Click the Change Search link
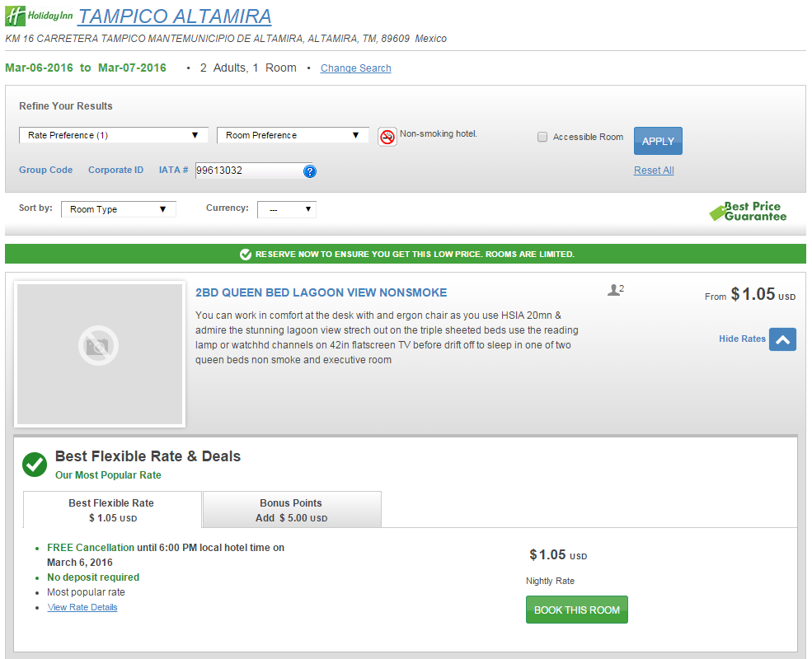 [356, 68]
